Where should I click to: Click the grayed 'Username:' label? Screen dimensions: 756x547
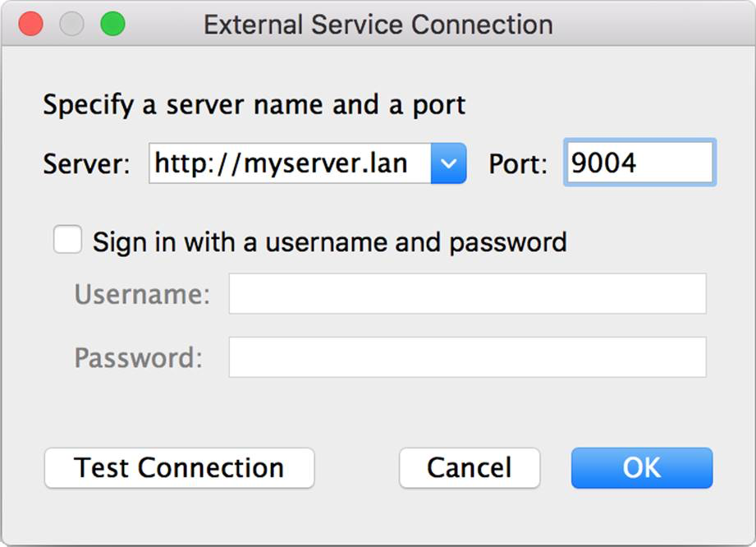tap(142, 294)
